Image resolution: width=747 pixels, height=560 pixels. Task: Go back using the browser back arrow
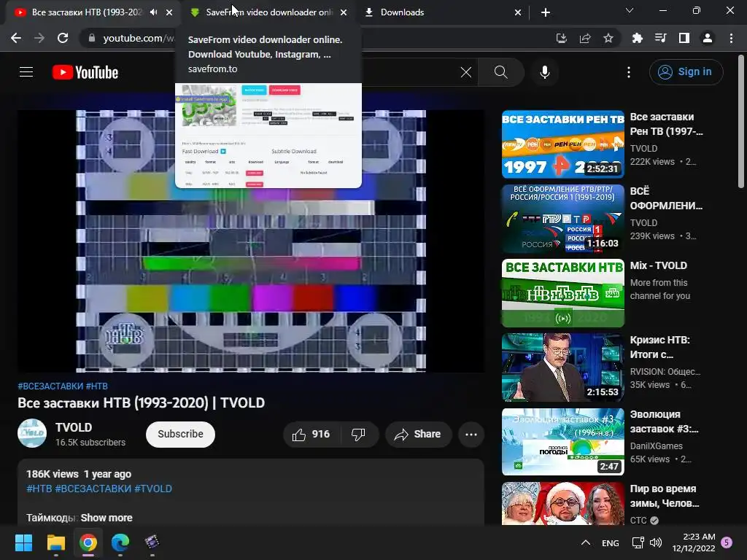[16, 38]
